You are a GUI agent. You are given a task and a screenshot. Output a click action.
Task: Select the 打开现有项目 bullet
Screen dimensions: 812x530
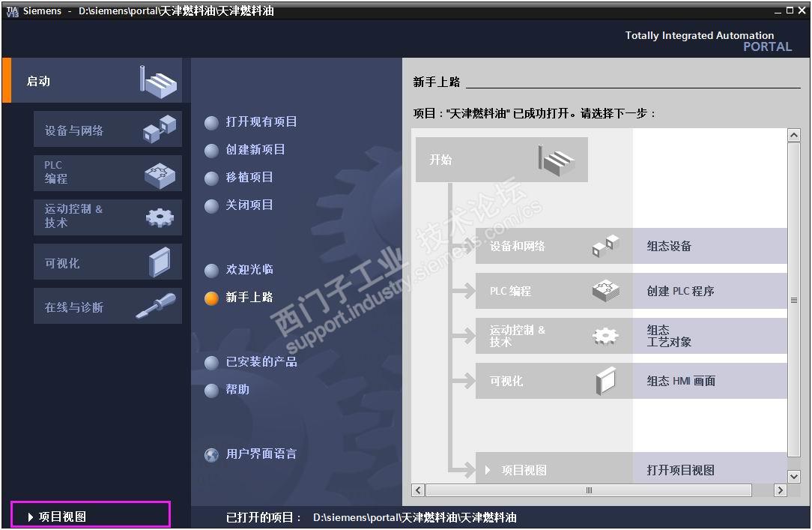211,123
